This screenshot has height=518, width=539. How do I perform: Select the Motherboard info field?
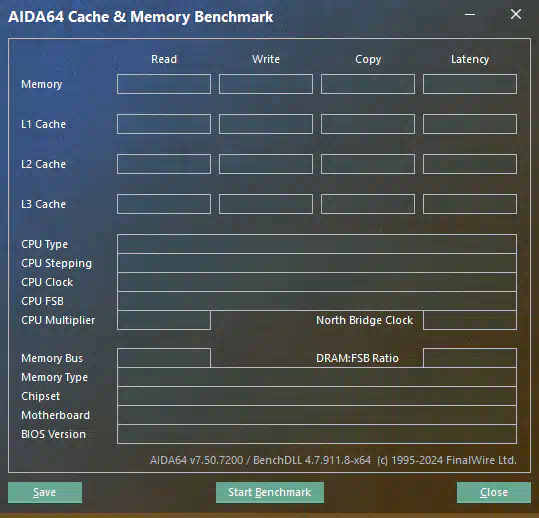[317, 415]
